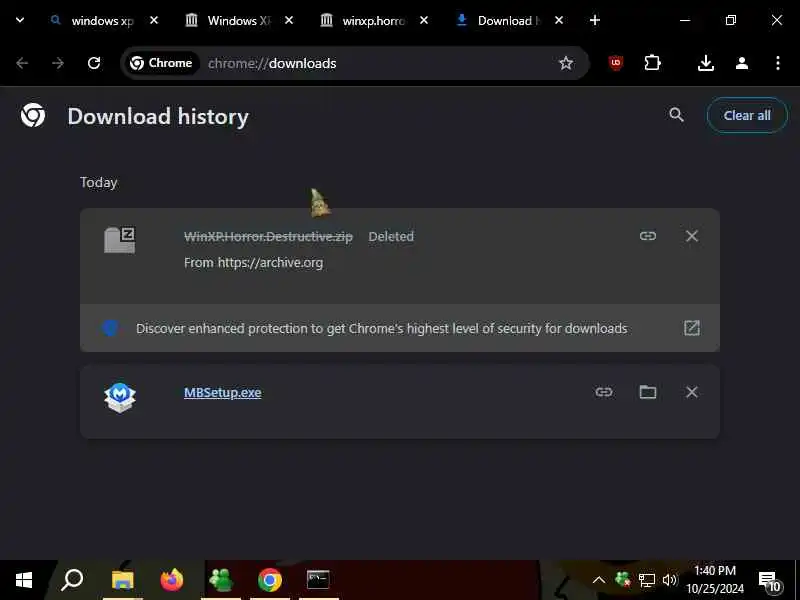Open the volume speaker tray icon
The image size is (800, 600).
coord(670,580)
